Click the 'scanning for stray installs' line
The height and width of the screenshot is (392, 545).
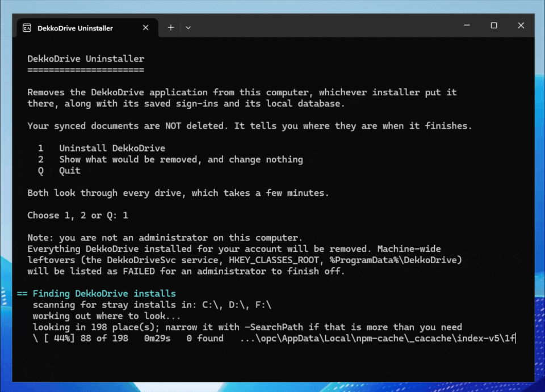coord(152,305)
